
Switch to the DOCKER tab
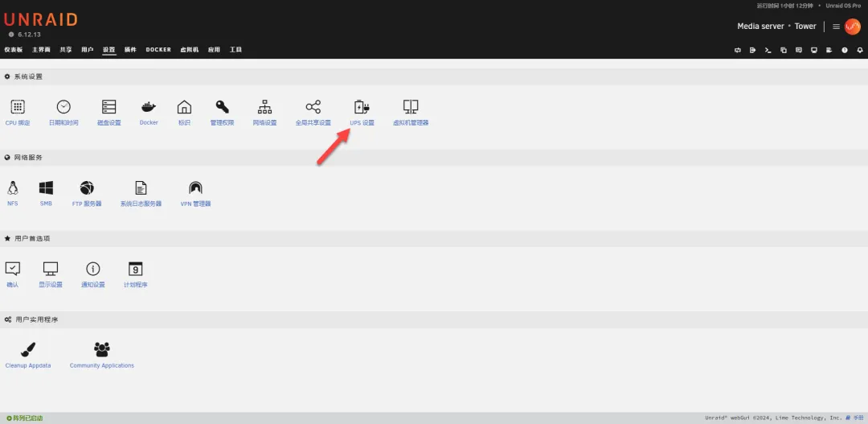click(158, 50)
